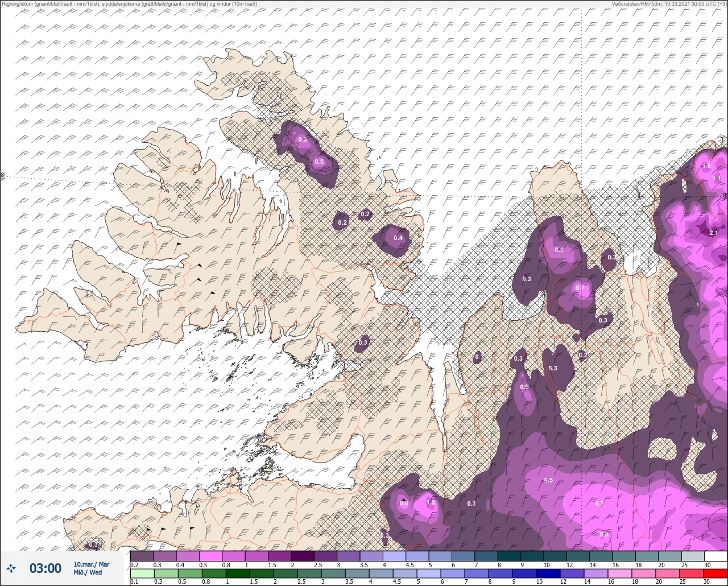This screenshot has width=728, height=586.
Task: Click the 1.1 precipitation value on the map
Action: pyautogui.click(x=717, y=178)
